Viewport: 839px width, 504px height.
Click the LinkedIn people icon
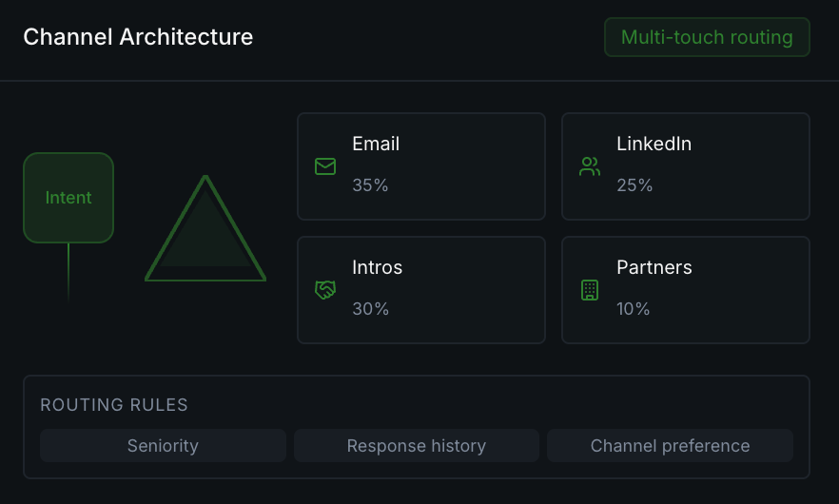pos(590,166)
